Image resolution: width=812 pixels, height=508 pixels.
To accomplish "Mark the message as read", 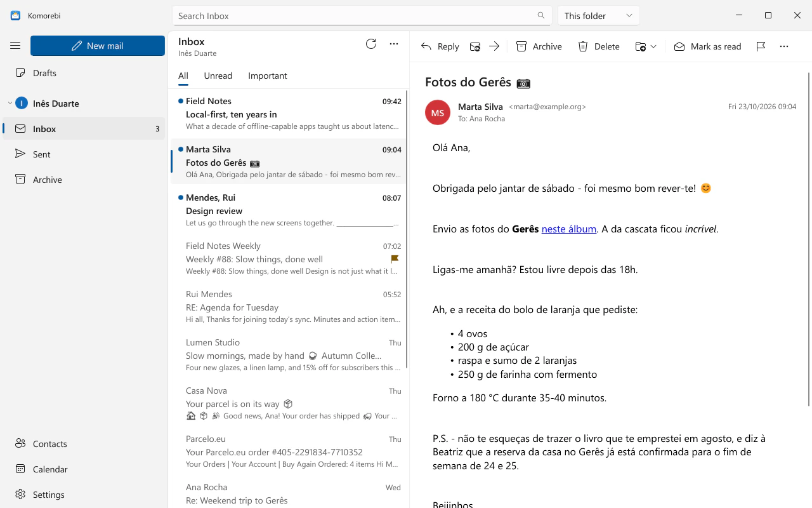I will 707,46.
